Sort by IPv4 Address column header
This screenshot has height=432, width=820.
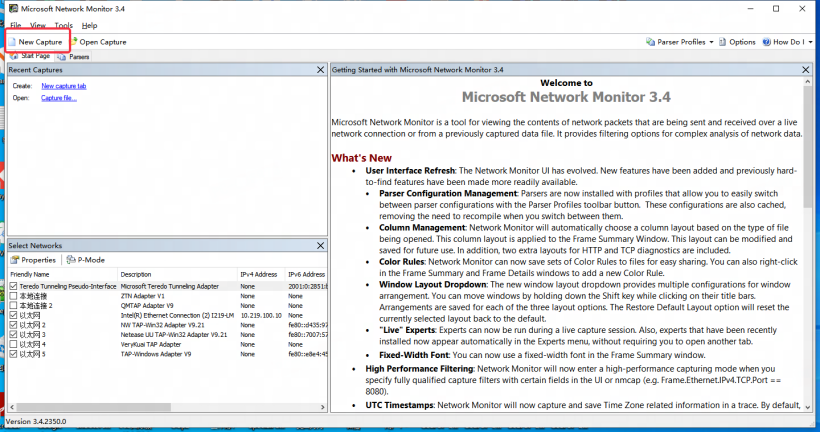(x=261, y=274)
